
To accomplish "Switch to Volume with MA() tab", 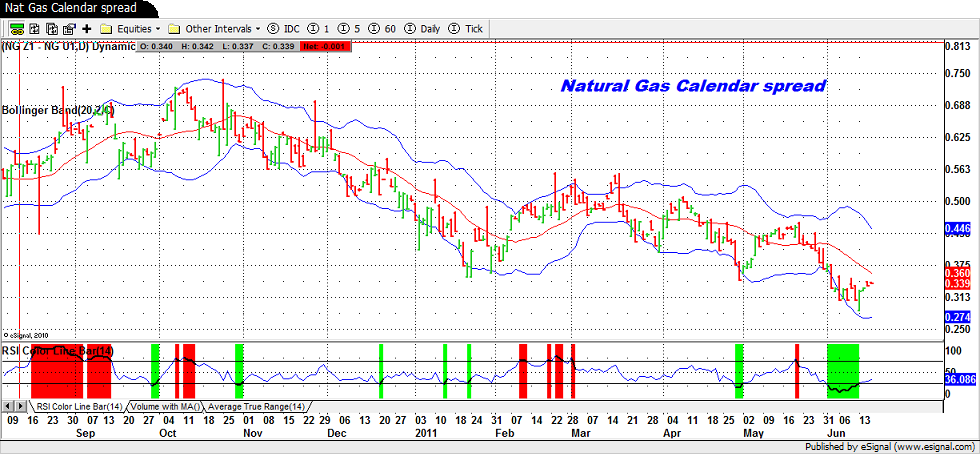I will coord(166,407).
